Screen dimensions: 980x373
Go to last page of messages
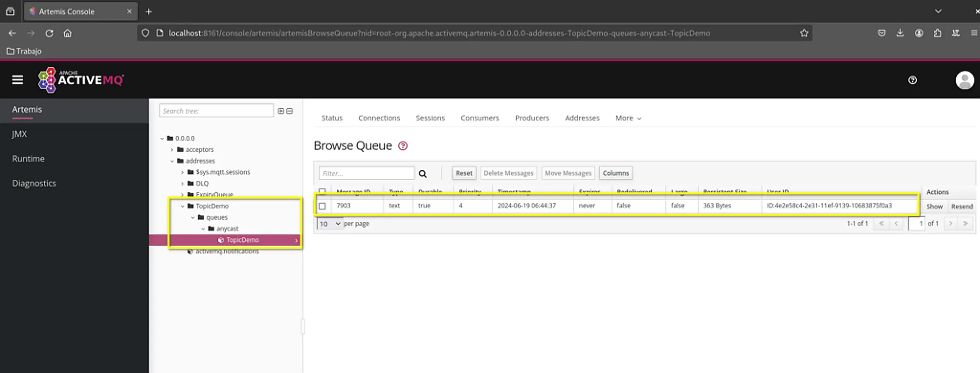pos(965,223)
